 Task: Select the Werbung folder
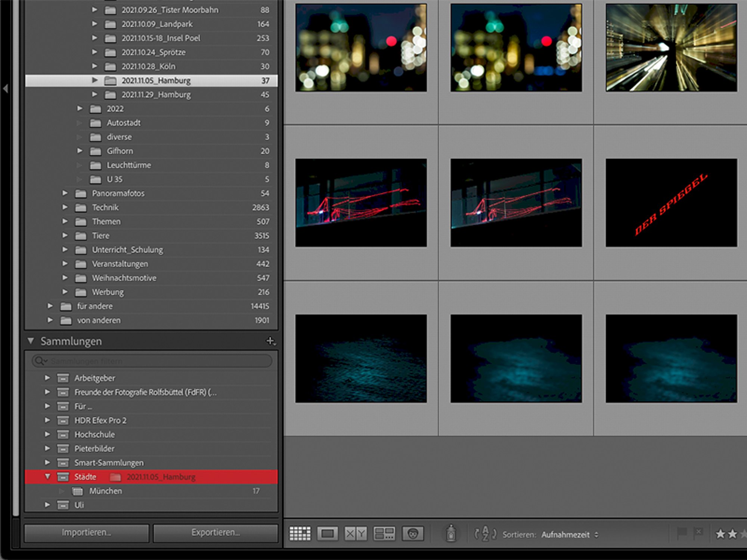point(151,292)
